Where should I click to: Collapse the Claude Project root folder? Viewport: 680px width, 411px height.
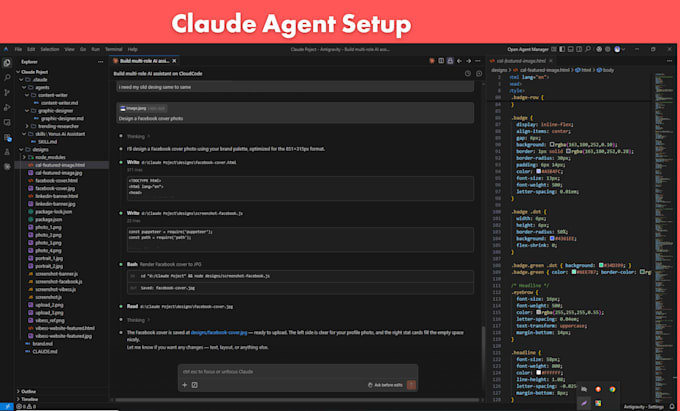(x=18, y=72)
